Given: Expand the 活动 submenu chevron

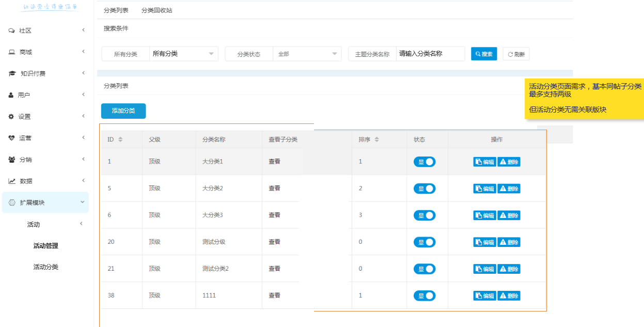Looking at the screenshot, I should (81, 224).
